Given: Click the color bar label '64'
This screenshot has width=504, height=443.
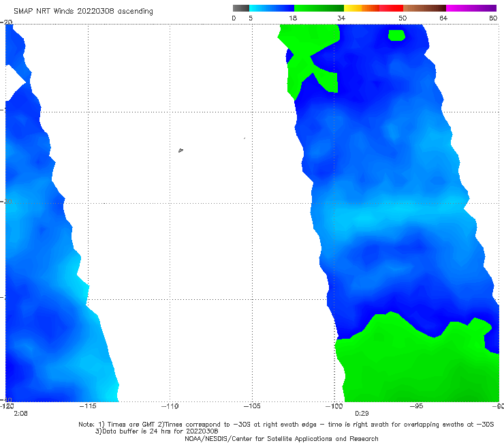Looking at the screenshot, I should (443, 18).
